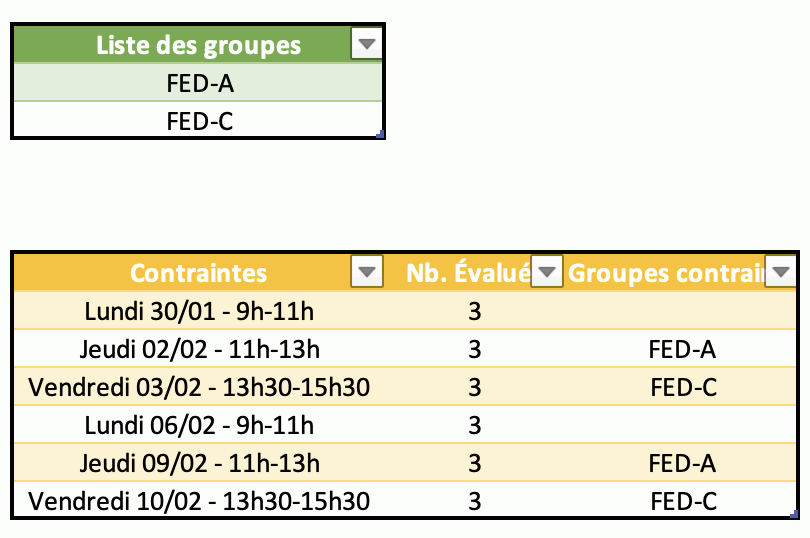This screenshot has width=810, height=538.
Task: Expand the Nb. Évalué filter arrow
Action: coord(547,272)
